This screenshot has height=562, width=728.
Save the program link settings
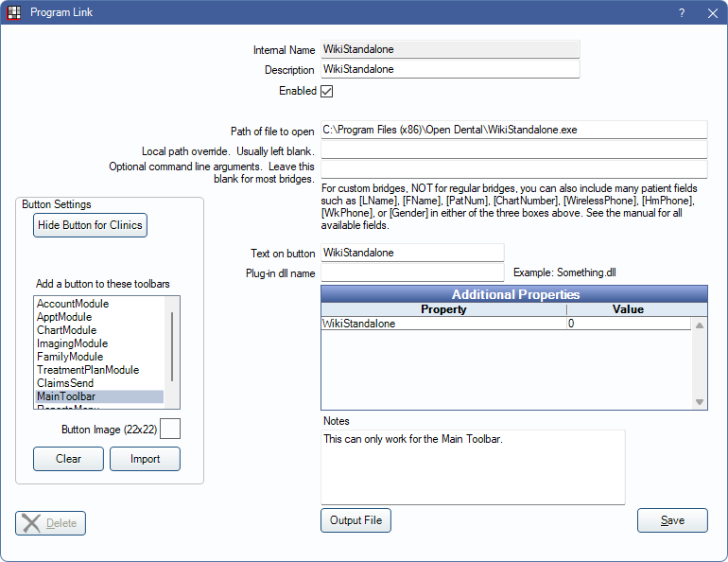(x=672, y=520)
